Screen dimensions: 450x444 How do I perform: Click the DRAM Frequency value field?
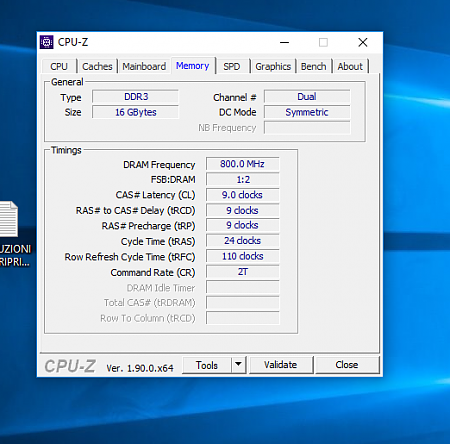(242, 164)
